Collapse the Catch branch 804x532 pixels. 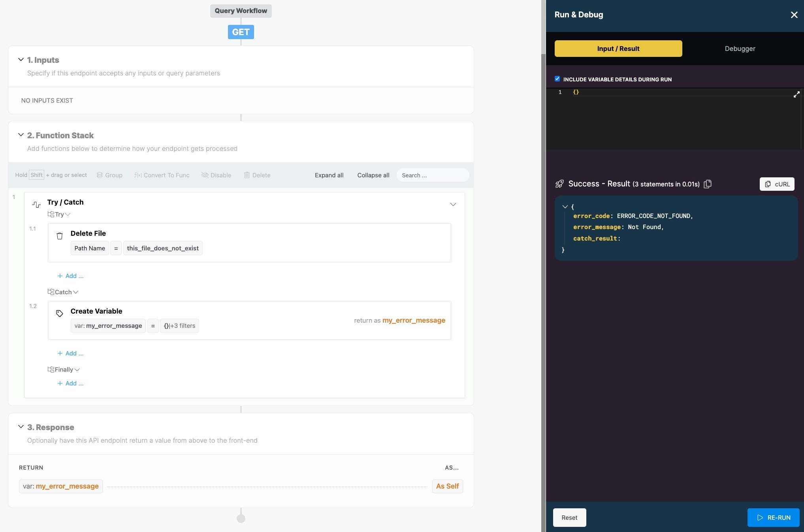pos(76,292)
